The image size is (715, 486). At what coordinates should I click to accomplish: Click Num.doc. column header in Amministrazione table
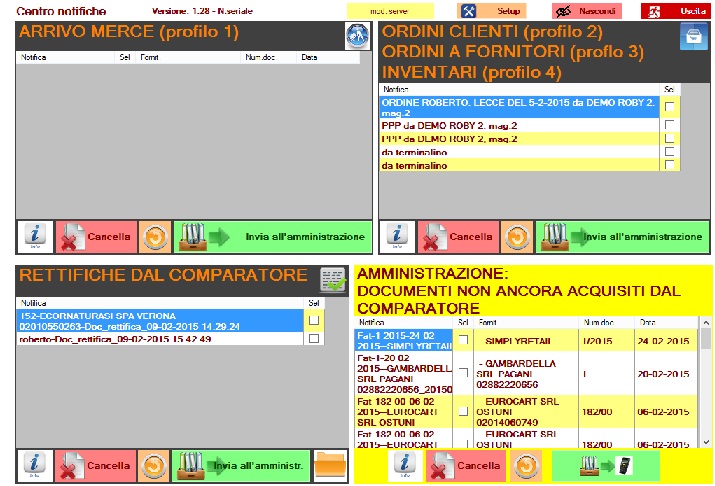click(x=606, y=322)
